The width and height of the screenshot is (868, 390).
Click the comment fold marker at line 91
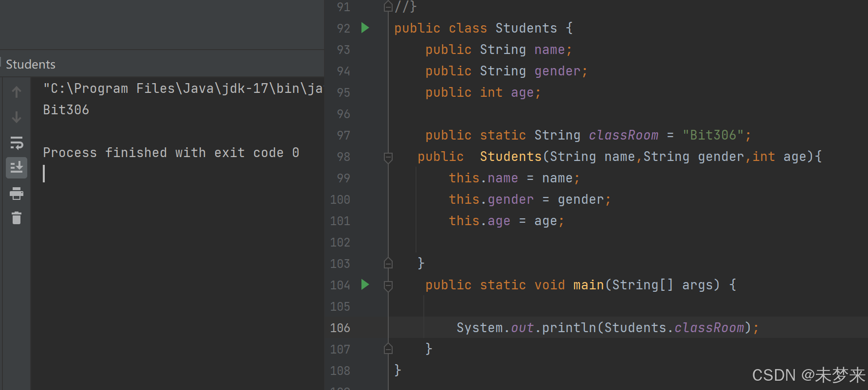tap(388, 6)
